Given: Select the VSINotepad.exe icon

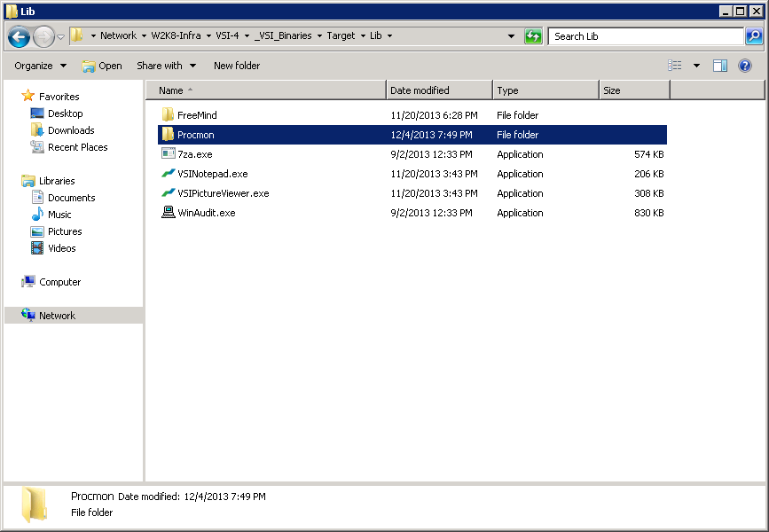Looking at the screenshot, I should (x=168, y=173).
